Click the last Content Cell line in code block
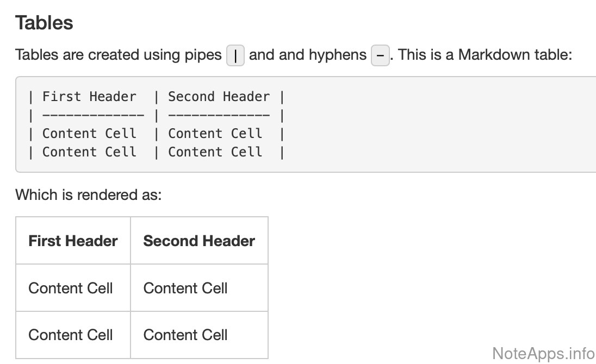 click(156, 152)
